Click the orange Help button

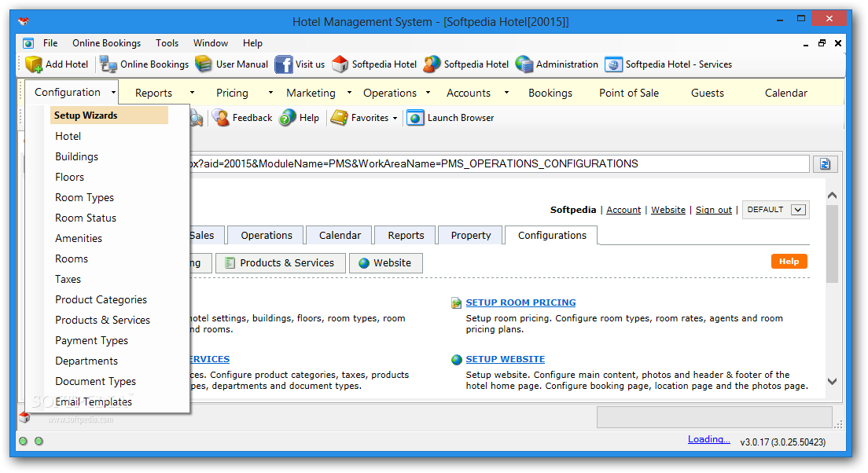(789, 261)
